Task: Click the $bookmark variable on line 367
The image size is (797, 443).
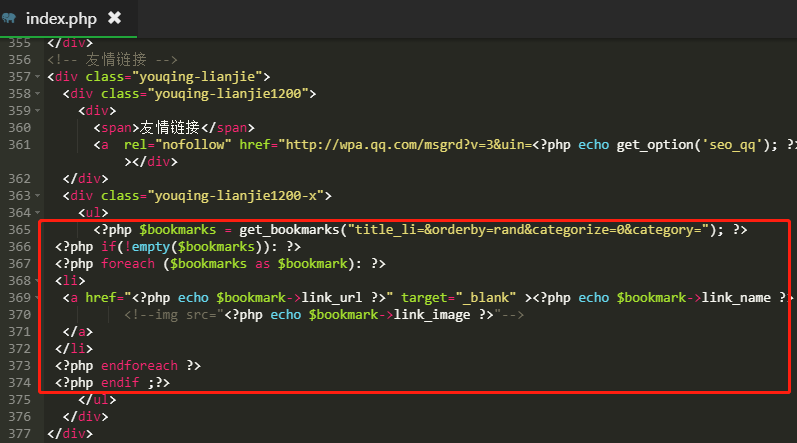Action: tap(312, 264)
